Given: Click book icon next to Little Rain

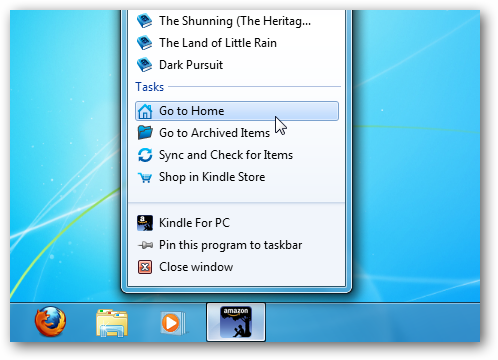Looking at the screenshot, I should pos(145,43).
